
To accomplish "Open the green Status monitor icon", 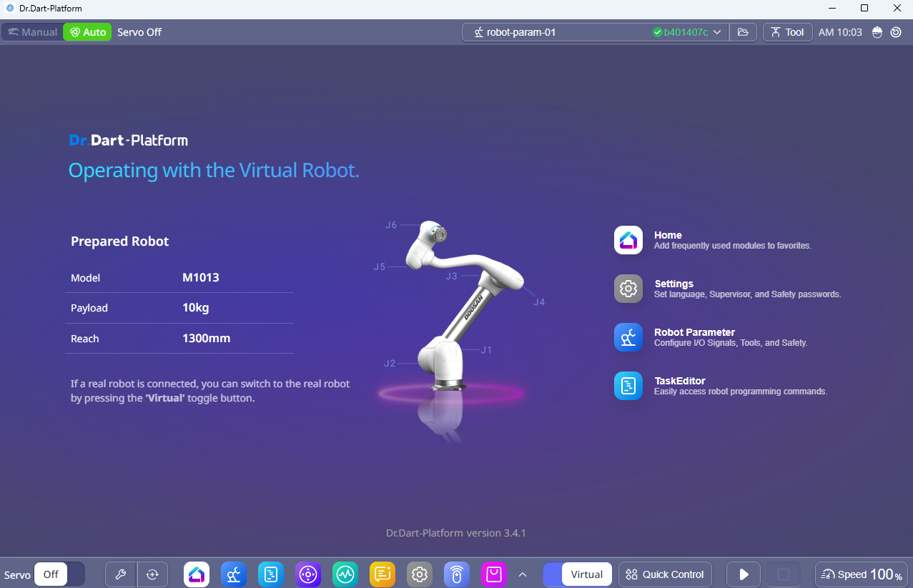I will [345, 574].
